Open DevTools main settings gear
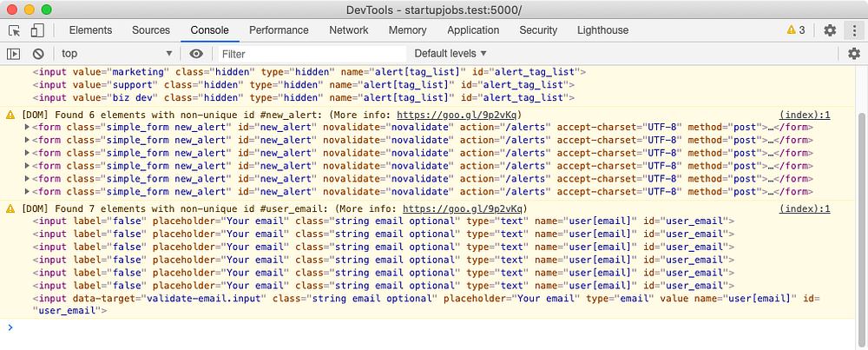 [830, 30]
